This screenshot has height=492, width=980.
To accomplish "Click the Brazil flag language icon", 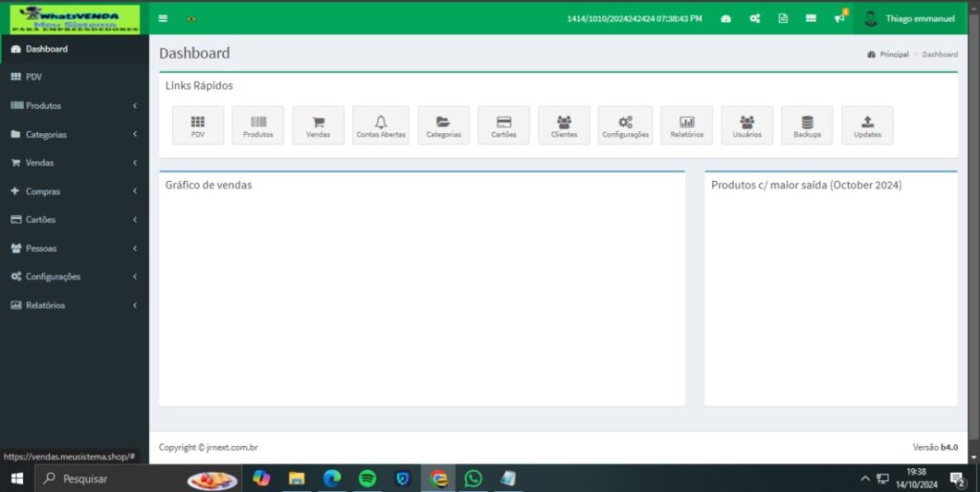I will (x=191, y=19).
